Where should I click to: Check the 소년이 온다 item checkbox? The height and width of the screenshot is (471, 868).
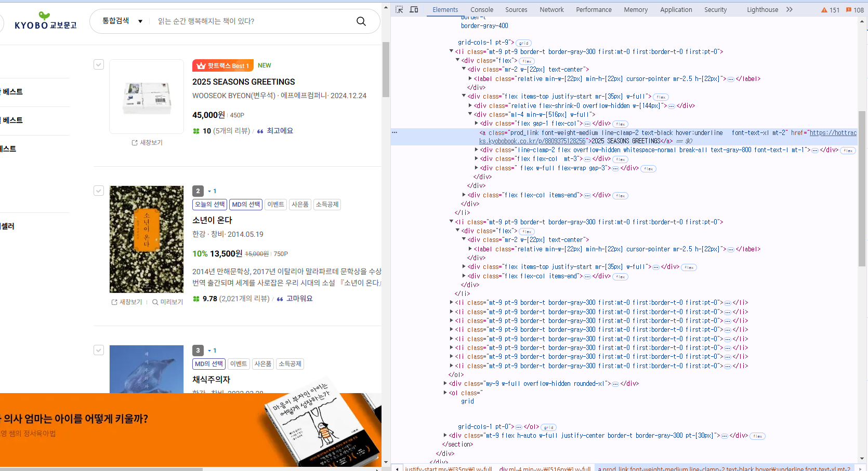tap(99, 191)
